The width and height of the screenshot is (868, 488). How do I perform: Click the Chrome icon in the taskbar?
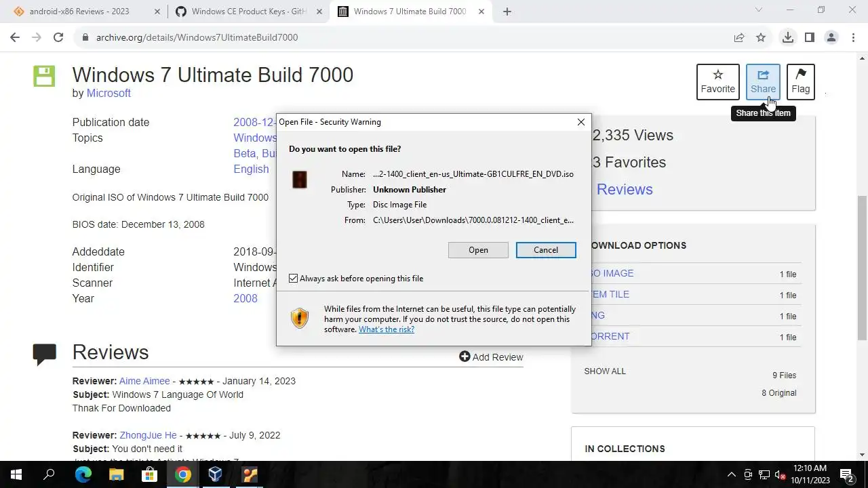(x=182, y=474)
